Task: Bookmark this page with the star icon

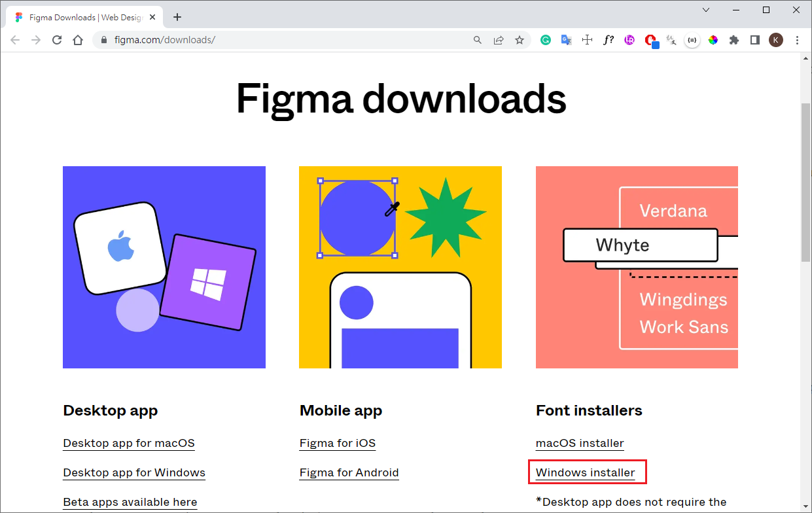Action: click(520, 40)
